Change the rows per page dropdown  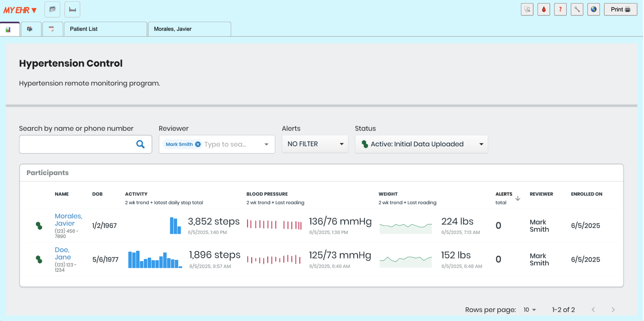point(530,310)
